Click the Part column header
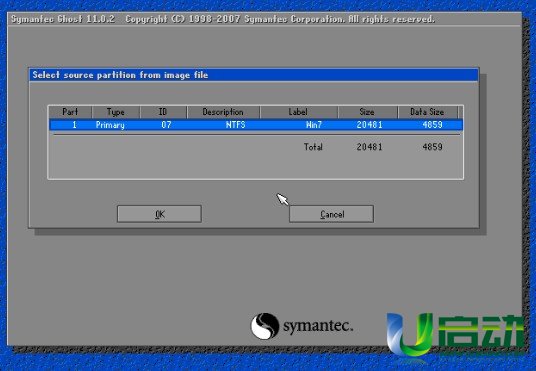 (70, 112)
